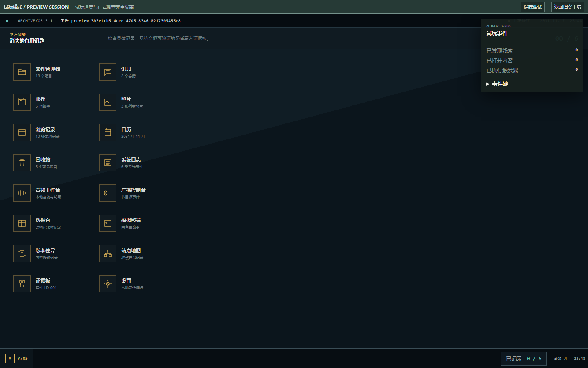Open the 照片 photos icon
Screen dimensions: 588x368
[x=108, y=102]
